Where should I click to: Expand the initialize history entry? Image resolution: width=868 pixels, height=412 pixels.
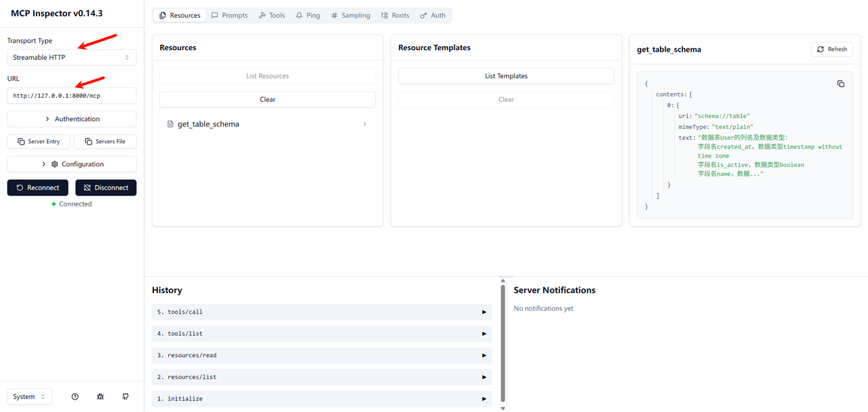[x=321, y=399]
